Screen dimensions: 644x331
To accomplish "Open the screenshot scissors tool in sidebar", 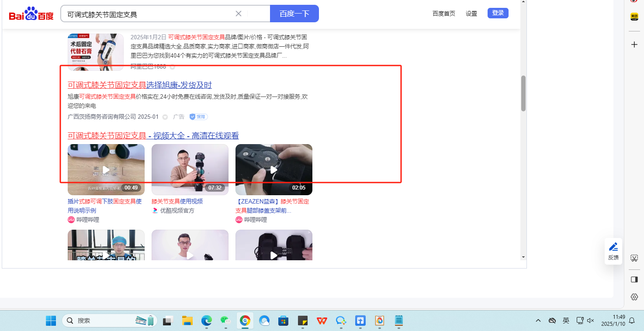I will (634, 258).
